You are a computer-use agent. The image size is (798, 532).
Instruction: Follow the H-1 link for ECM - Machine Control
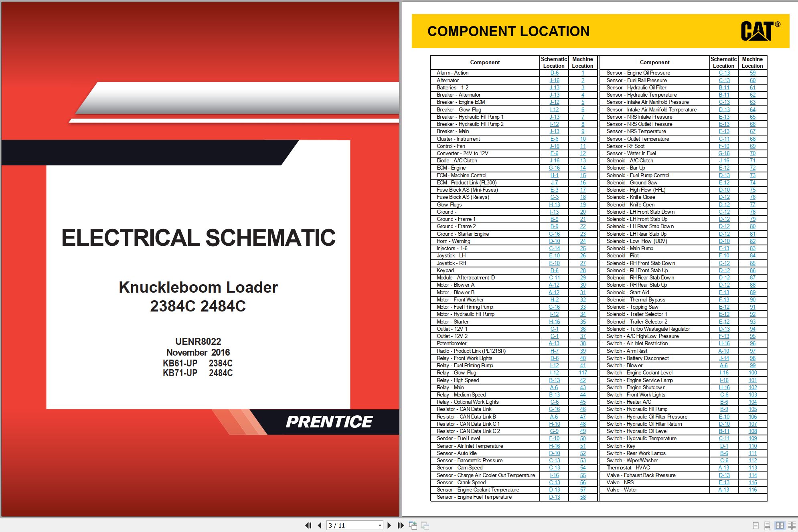[554, 175]
